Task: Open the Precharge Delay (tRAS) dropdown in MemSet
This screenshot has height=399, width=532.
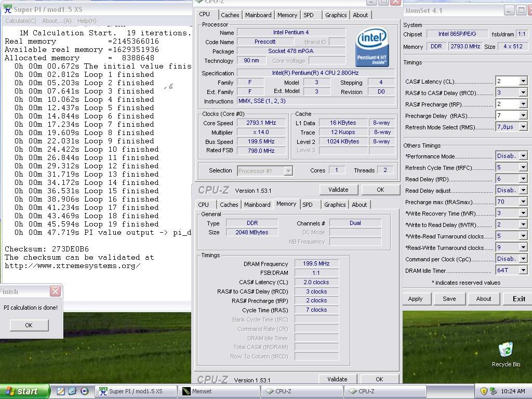Action: (x=523, y=116)
